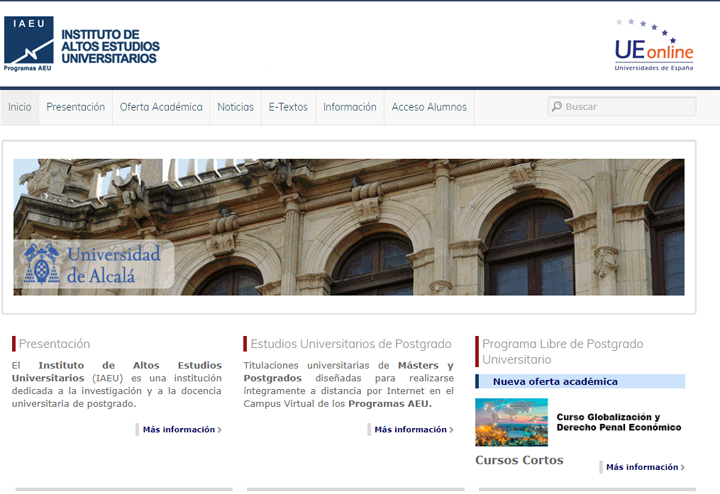Click the IAEU logo in the header
Viewport: 720px width, 494px height.
pyautogui.click(x=28, y=44)
